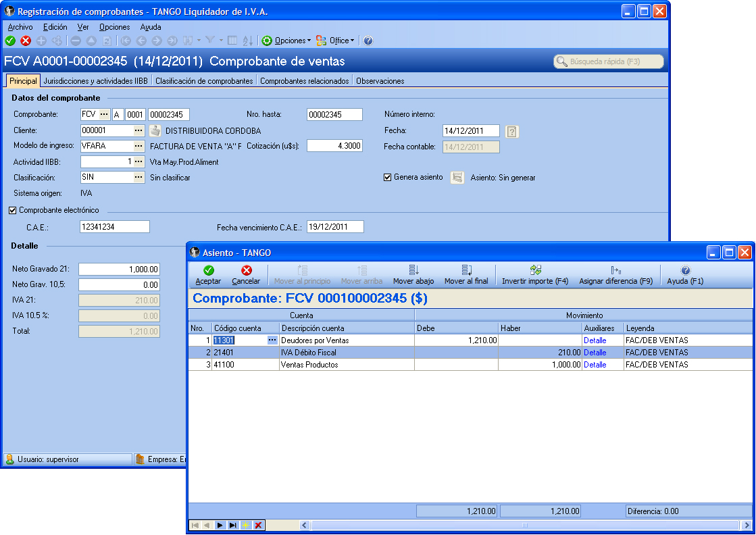Open Detalle link for IVA Débito Fiscal
Viewport: 756px width, 535px height.
pos(595,353)
